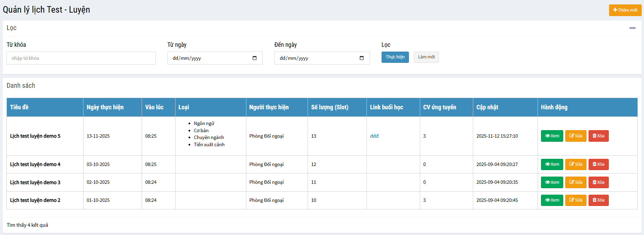Click the Thêm mới add button
This screenshot has width=644, height=235.
coord(625,10)
